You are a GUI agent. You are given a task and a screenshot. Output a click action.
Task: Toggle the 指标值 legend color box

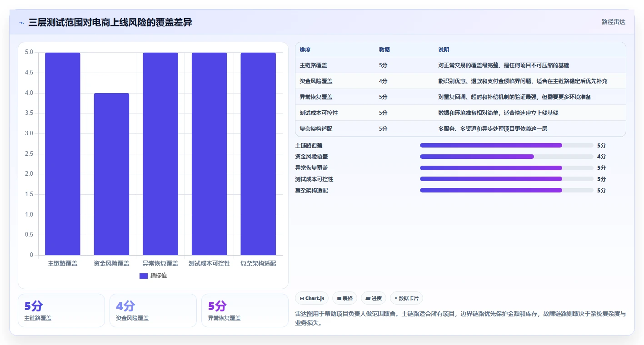(143, 276)
